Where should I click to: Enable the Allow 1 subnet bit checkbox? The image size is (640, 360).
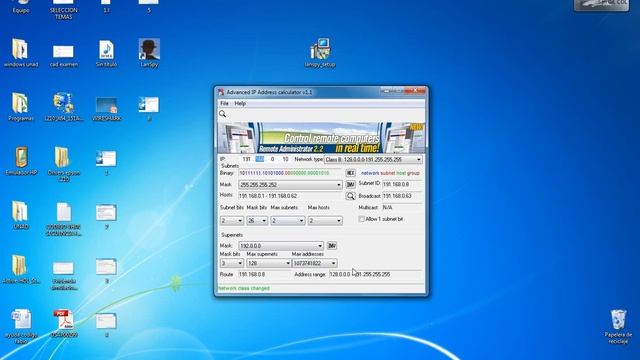[361, 219]
